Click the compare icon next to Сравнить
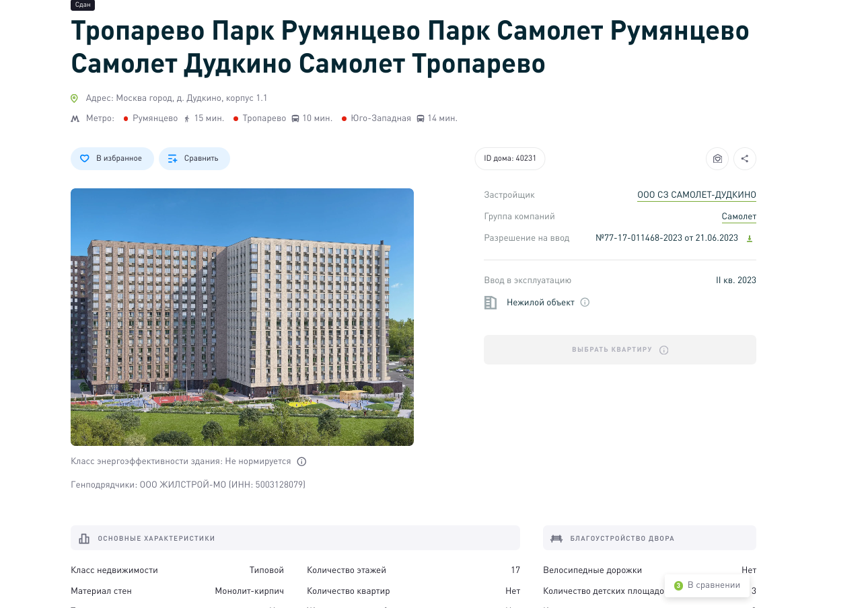 (x=173, y=159)
